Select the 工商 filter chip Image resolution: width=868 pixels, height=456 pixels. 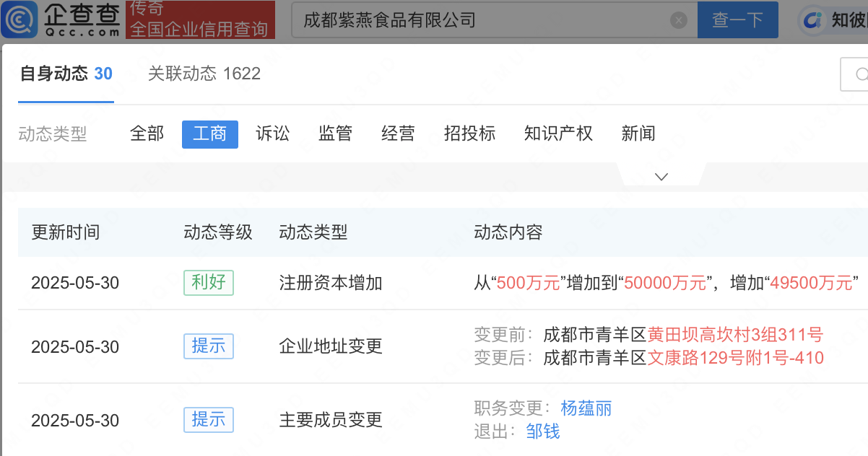tap(210, 133)
